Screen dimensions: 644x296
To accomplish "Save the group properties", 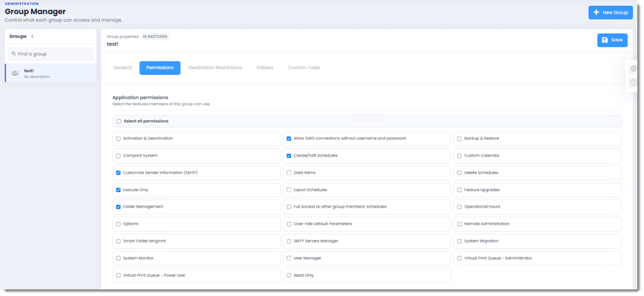I will pyautogui.click(x=612, y=40).
